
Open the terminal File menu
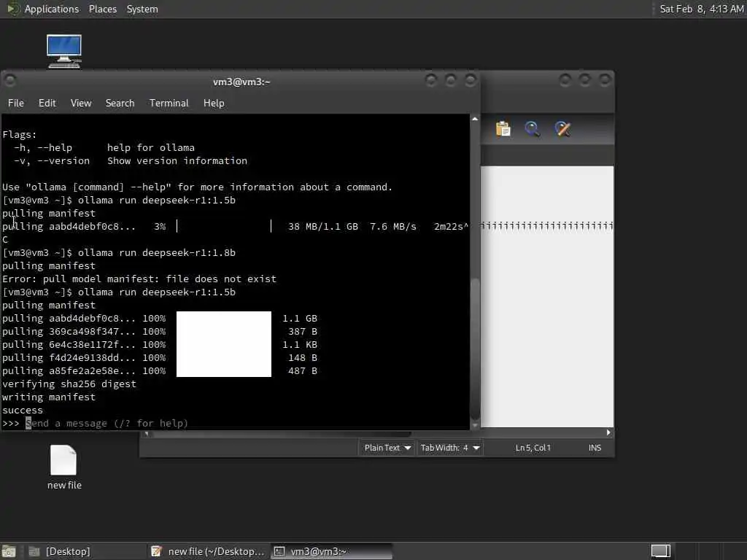16,103
